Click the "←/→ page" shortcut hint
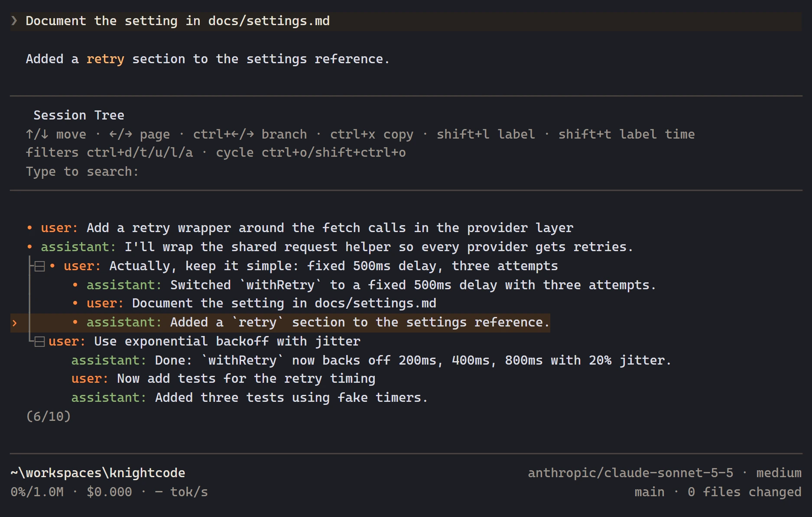 pyautogui.click(x=140, y=134)
